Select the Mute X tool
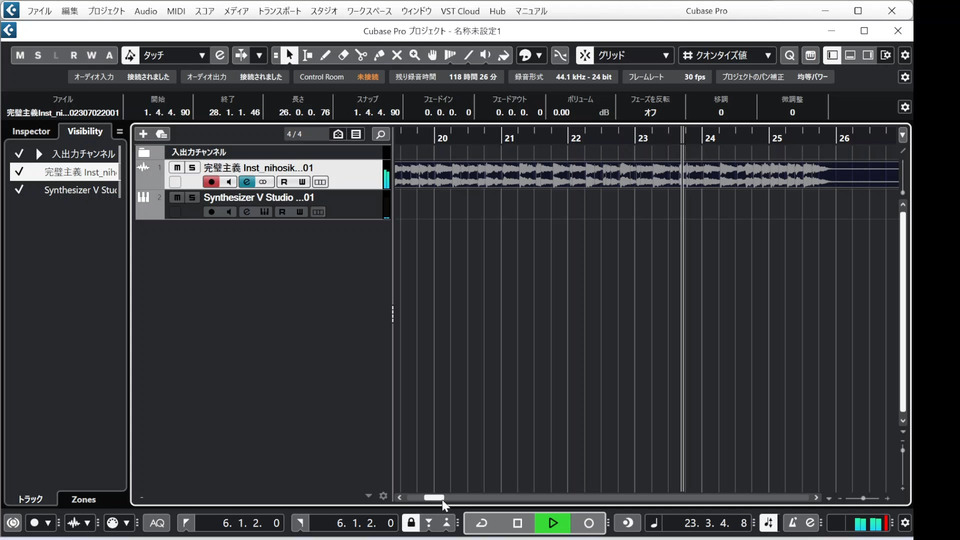Screen dimensions: 960x540 (x=397, y=55)
